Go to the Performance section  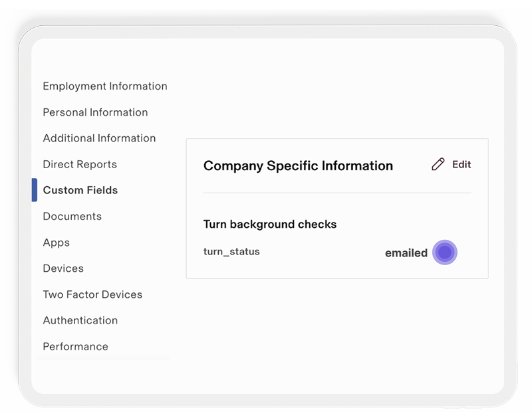75,346
